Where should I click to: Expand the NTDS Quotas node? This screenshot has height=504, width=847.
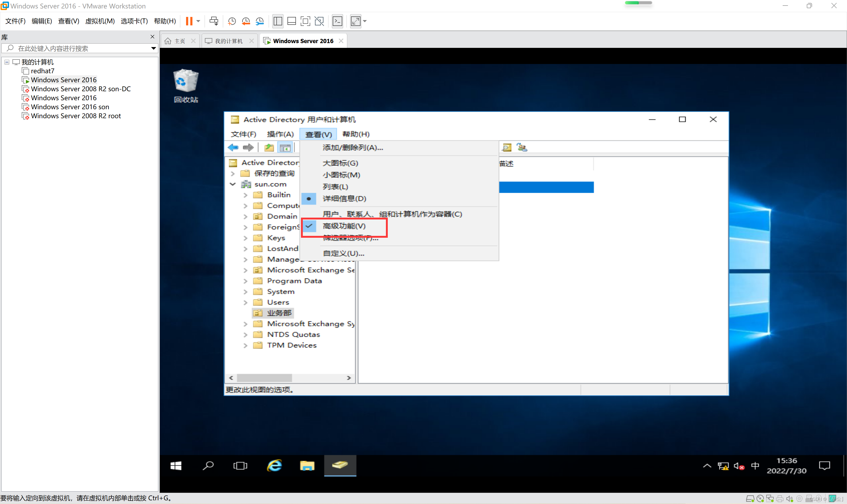coord(245,335)
